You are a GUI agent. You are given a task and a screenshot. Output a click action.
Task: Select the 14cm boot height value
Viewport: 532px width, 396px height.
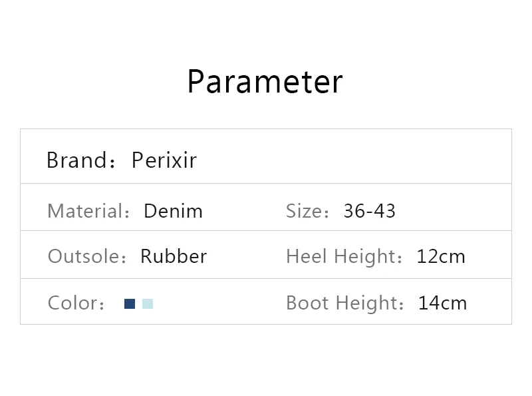[442, 303]
